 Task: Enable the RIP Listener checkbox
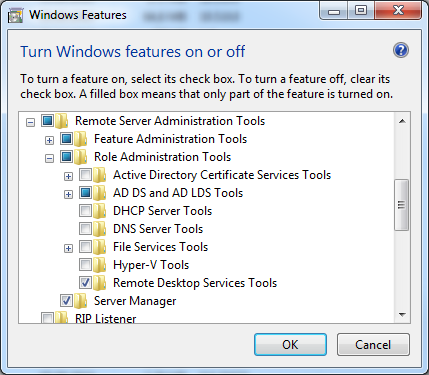[47, 318]
